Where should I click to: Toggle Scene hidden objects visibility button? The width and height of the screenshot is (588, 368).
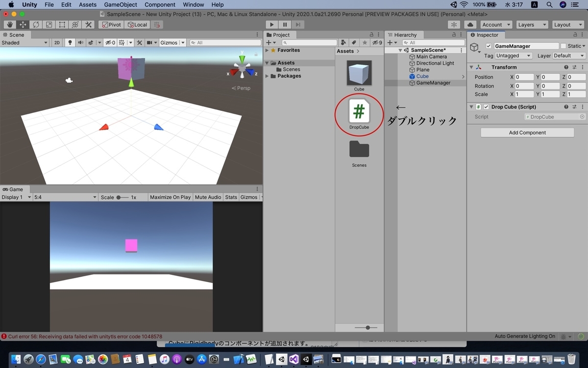click(x=110, y=43)
